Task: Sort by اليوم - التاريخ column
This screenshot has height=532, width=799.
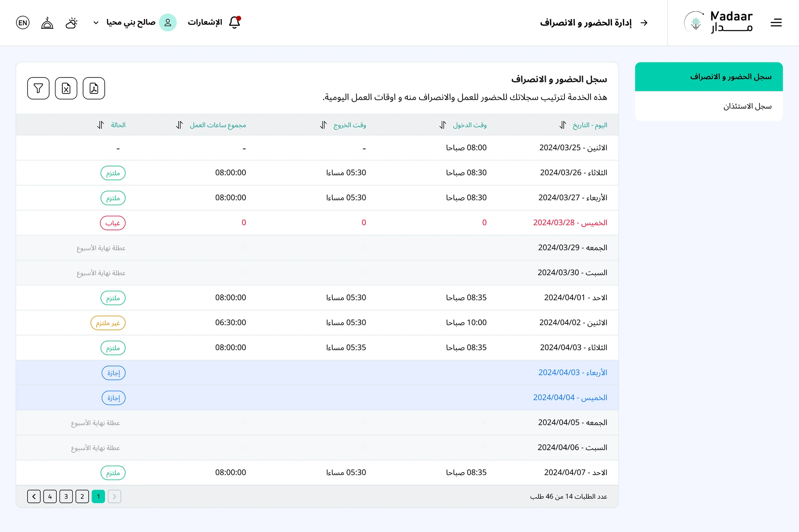Action: 563,125
